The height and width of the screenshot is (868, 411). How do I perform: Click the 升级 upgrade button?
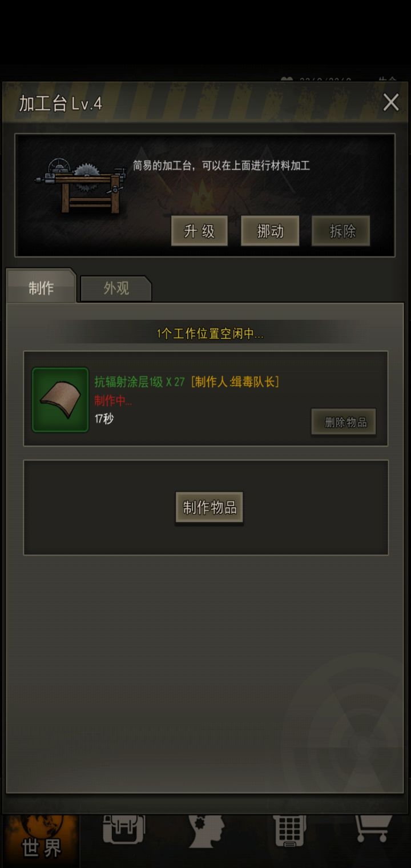point(199,231)
